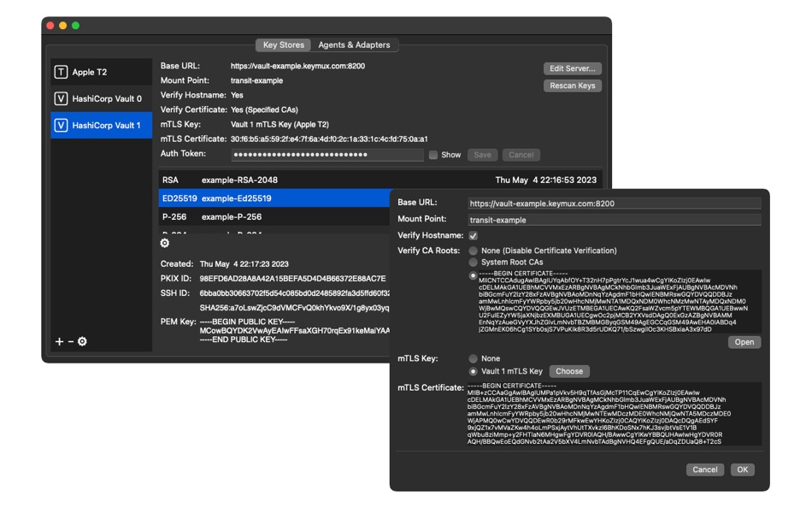Click the red close window button
812x508 pixels.
(50, 26)
